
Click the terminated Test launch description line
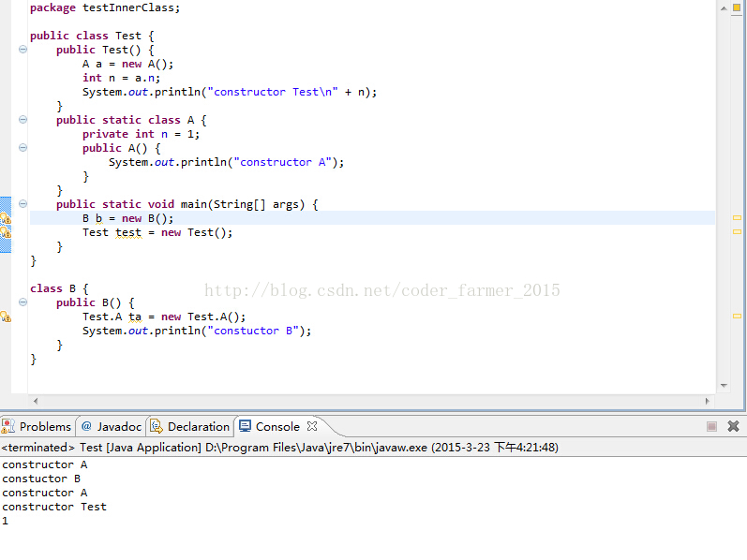[x=279, y=447]
